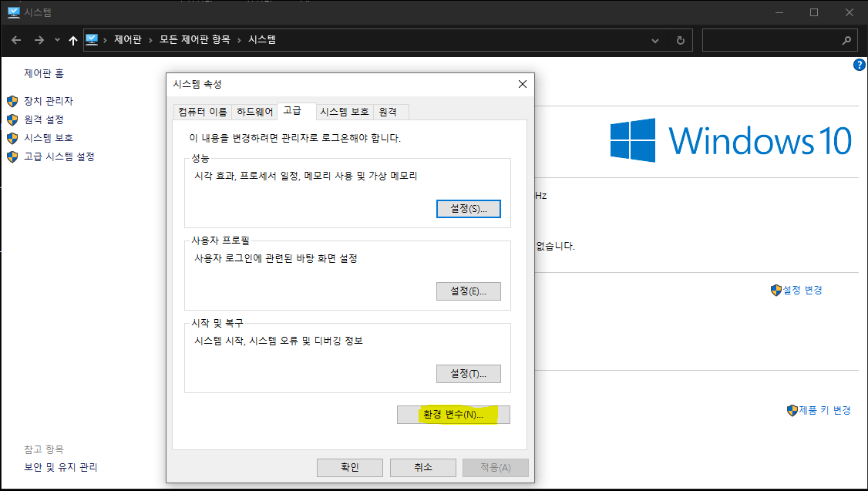Open help with the blue question icon

pos(860,65)
